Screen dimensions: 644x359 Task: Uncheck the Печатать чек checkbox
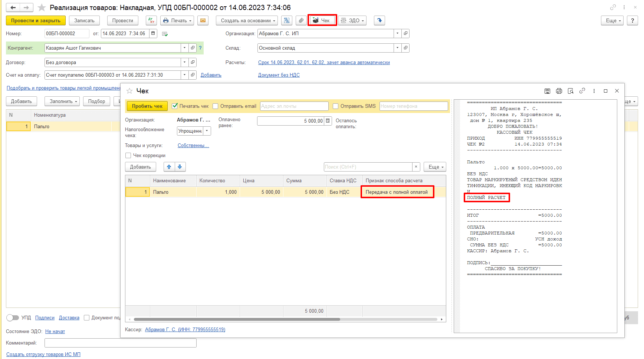175,106
